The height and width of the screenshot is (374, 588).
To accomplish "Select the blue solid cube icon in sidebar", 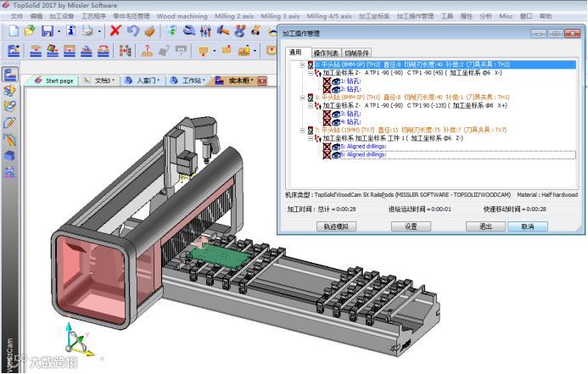I will pos(9,155).
